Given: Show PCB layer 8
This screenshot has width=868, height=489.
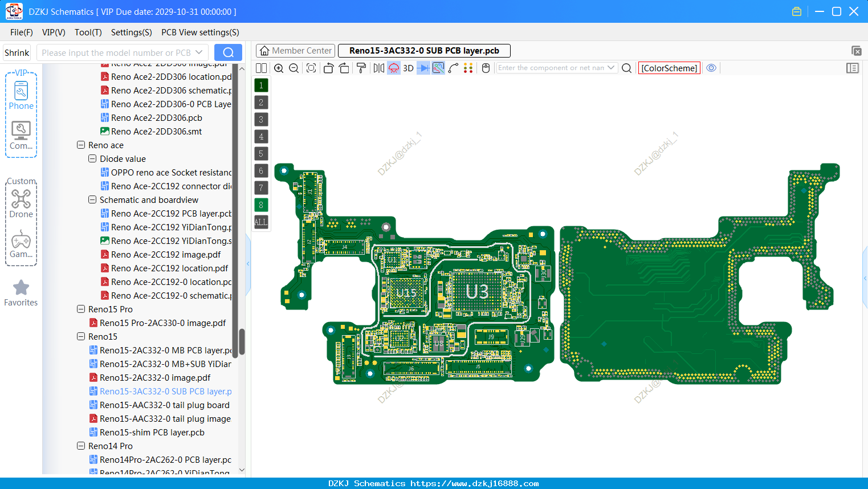Looking at the screenshot, I should 261,205.
